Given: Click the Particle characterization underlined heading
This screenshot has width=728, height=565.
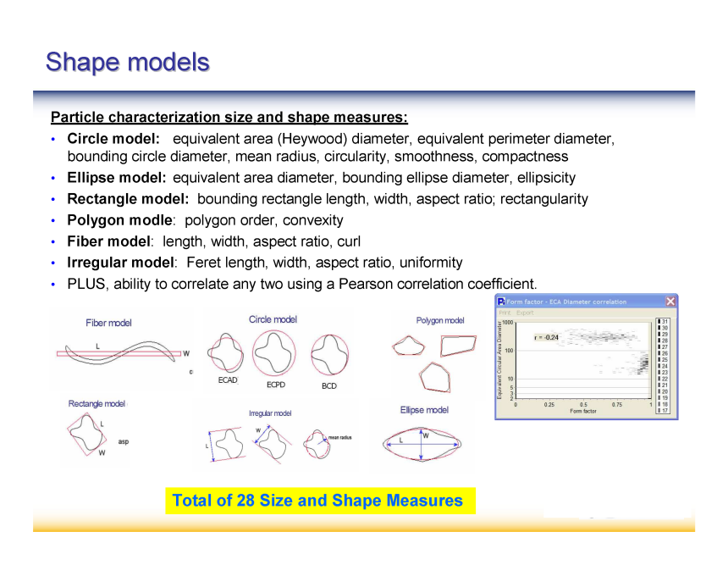Looking at the screenshot, I should pos(229,117).
